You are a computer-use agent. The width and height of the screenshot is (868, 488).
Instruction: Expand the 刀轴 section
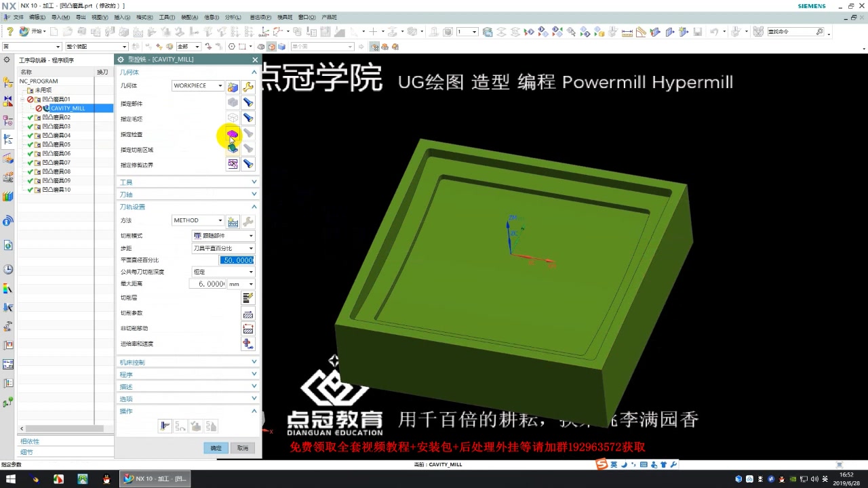click(188, 195)
